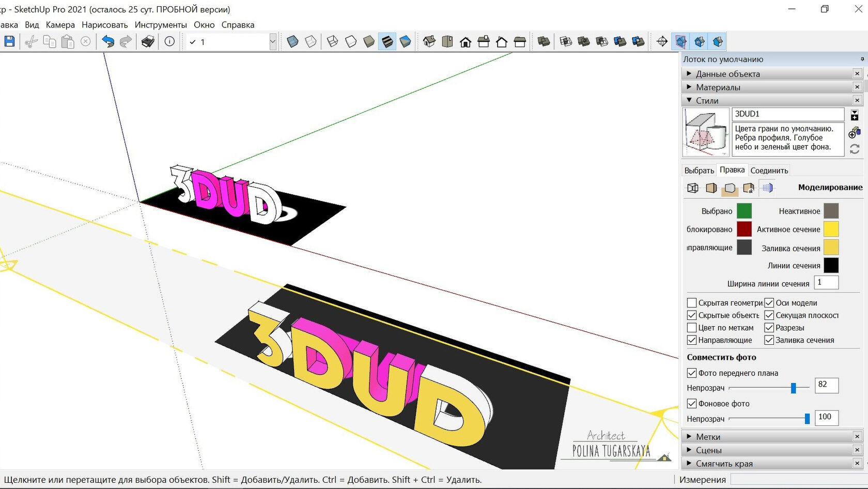868x489 pixels.
Task: Collapse the Стили panel
Action: tap(772, 100)
